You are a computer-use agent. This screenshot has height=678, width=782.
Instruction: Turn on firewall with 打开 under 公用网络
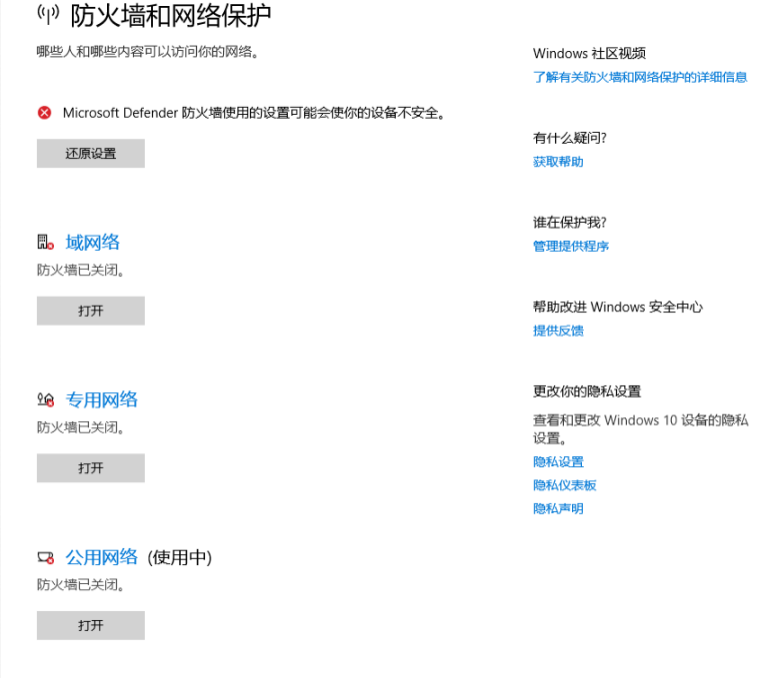point(91,625)
